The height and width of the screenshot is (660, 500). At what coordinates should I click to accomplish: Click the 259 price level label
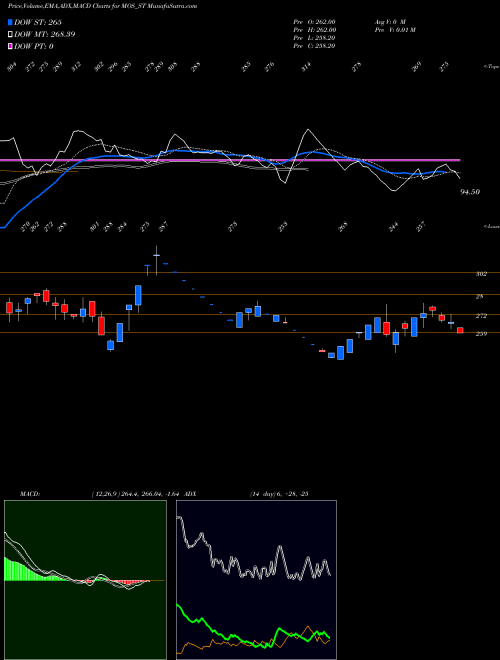click(x=481, y=334)
